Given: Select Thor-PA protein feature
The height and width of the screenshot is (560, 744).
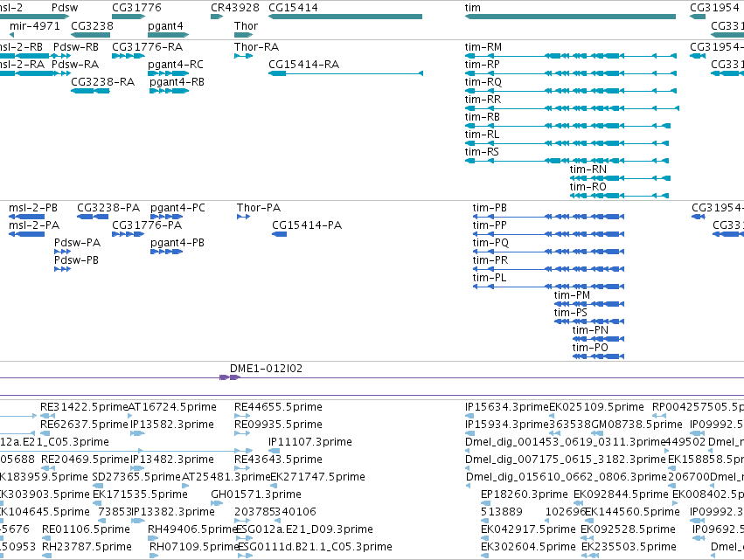Looking at the screenshot, I should pos(243,217).
